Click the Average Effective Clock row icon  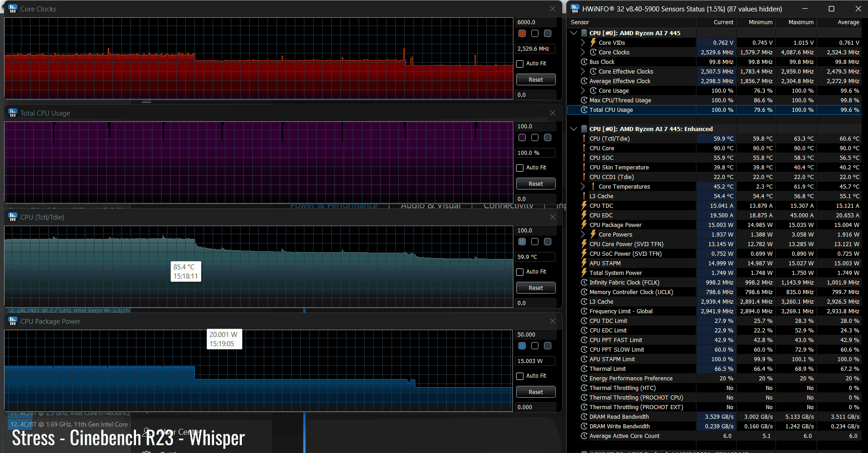pyautogui.click(x=584, y=81)
